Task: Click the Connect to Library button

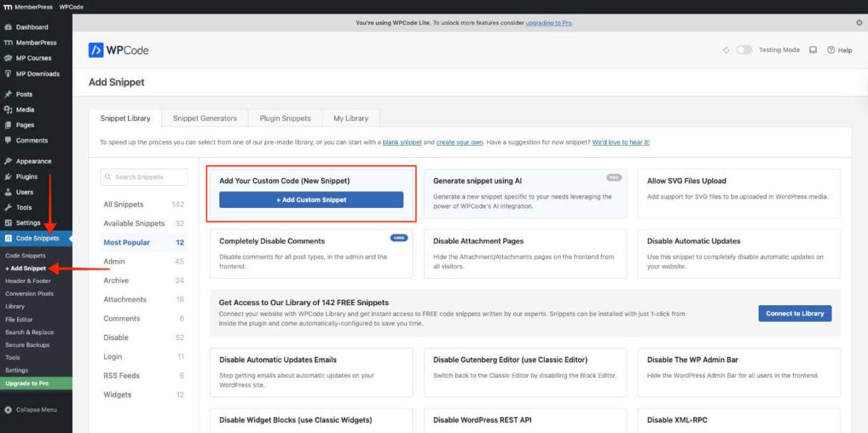Action: pos(794,314)
